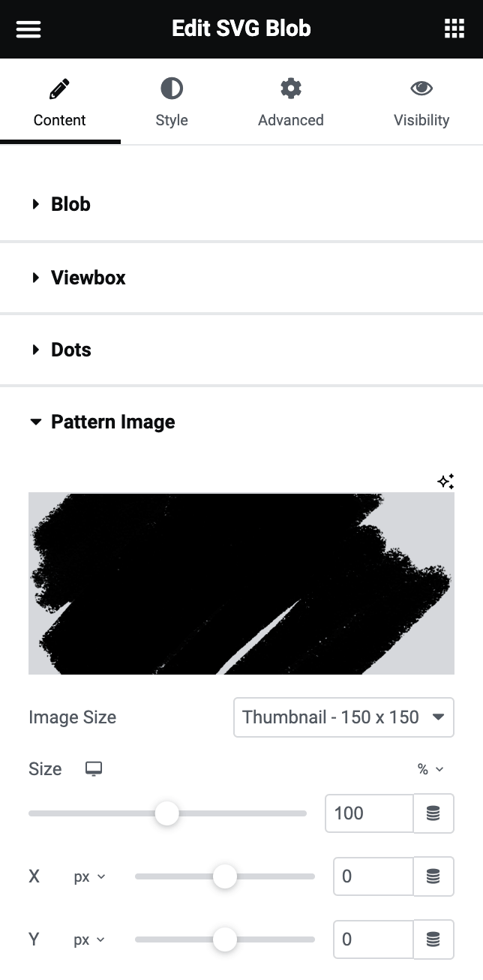The width and height of the screenshot is (483, 980).
Task: Click dynamic tags icon for X
Action: tap(433, 876)
